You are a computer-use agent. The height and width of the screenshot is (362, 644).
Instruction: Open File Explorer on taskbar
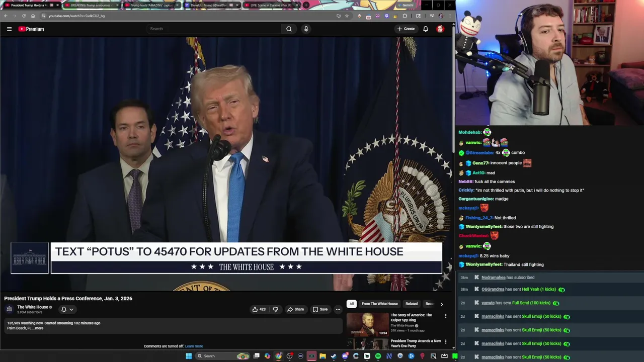coord(323,356)
